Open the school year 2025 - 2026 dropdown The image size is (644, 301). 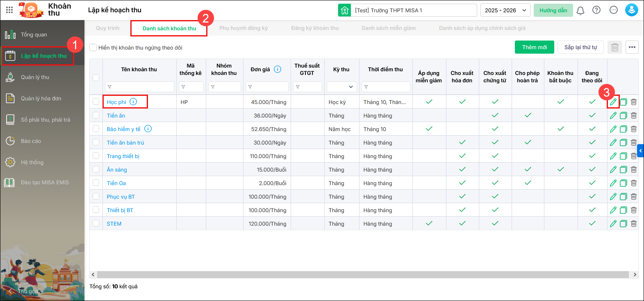(505, 10)
